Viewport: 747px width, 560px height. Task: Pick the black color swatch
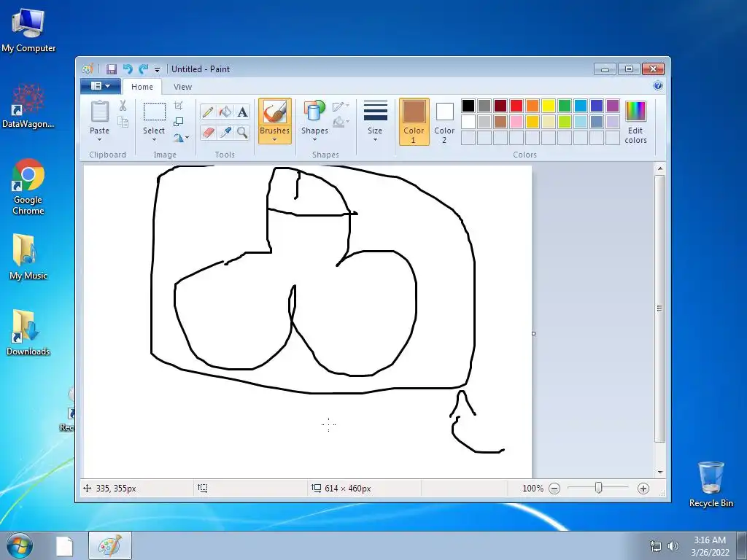click(468, 106)
